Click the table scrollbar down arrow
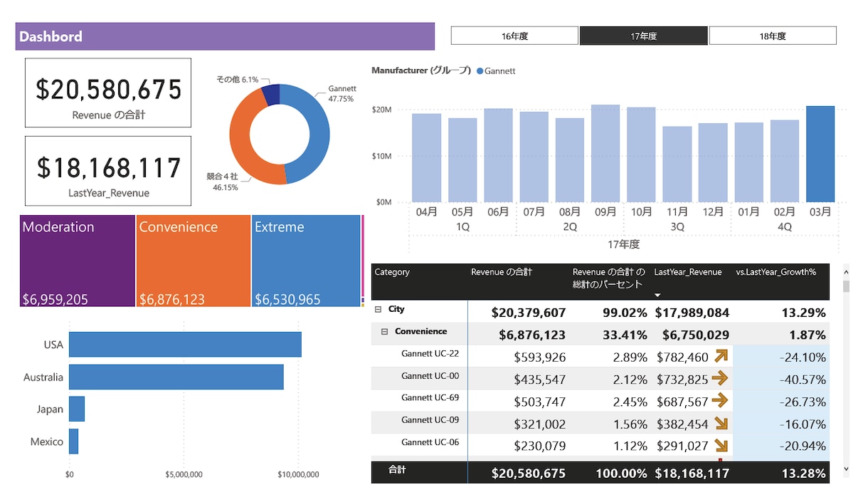This screenshot has width=868, height=502. coord(846,469)
